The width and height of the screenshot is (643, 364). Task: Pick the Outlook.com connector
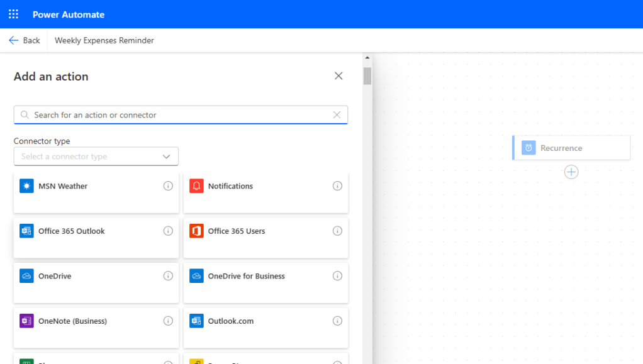coord(231,321)
